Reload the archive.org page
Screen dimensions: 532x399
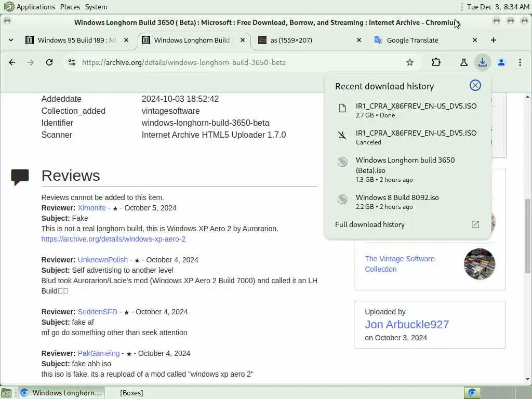49,62
